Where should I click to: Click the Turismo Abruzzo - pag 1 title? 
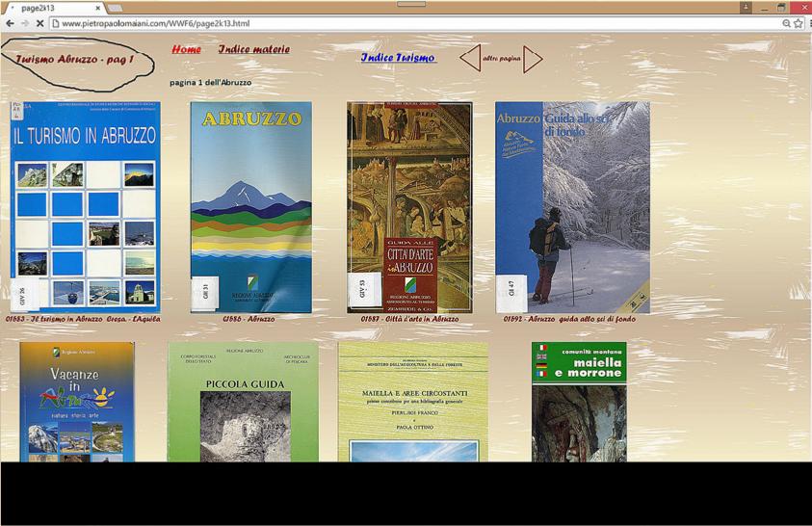point(74,59)
